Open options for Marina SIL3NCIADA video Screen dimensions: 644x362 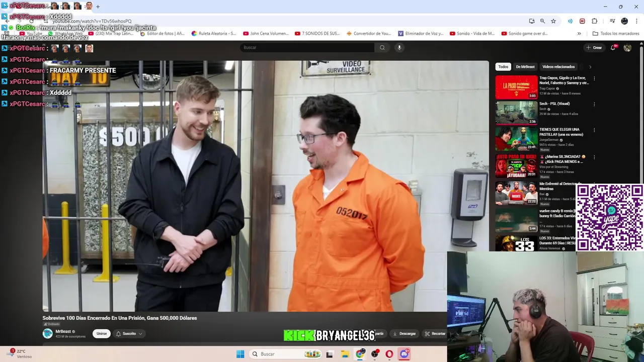click(594, 157)
